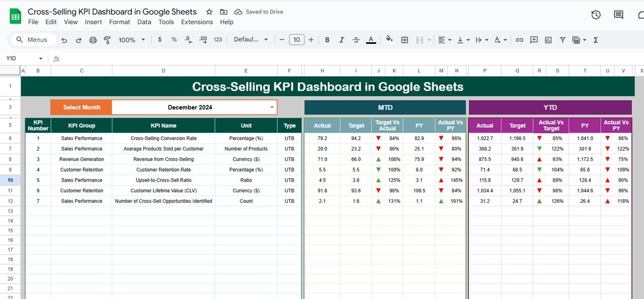Select the Insert chart icon
644x299 pixels.
pyautogui.click(x=548, y=40)
